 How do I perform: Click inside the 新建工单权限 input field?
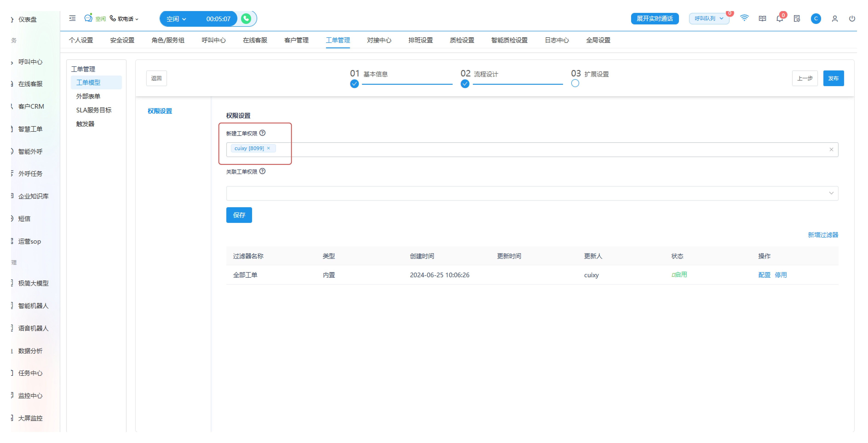pos(532,149)
